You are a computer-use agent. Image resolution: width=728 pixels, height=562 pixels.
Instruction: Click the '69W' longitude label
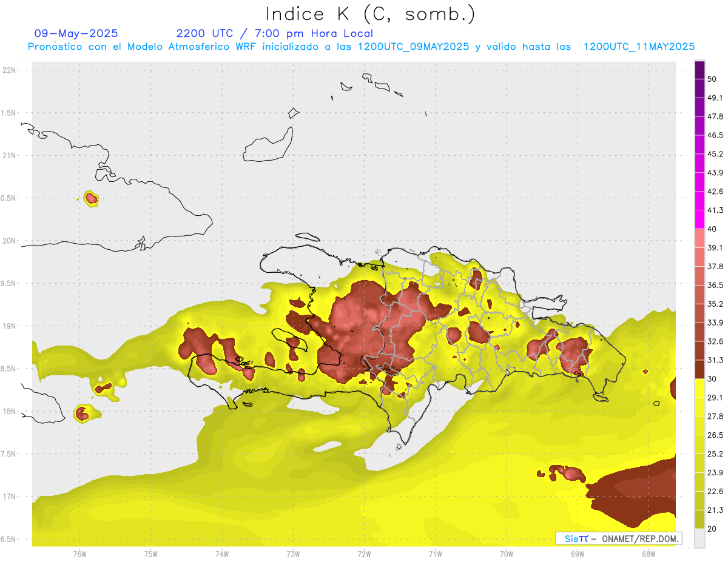coord(577,554)
